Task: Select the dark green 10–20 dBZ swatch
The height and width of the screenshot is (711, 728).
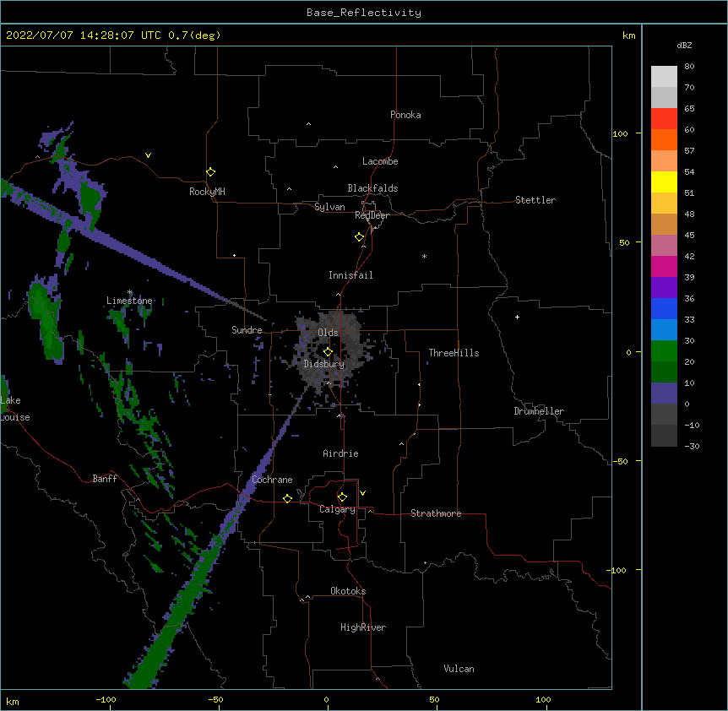Action: (x=664, y=372)
